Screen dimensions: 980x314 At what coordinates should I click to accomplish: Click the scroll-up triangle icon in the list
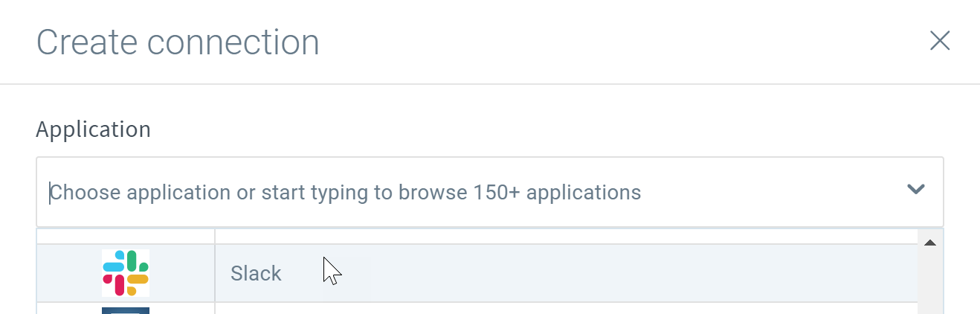click(x=929, y=243)
